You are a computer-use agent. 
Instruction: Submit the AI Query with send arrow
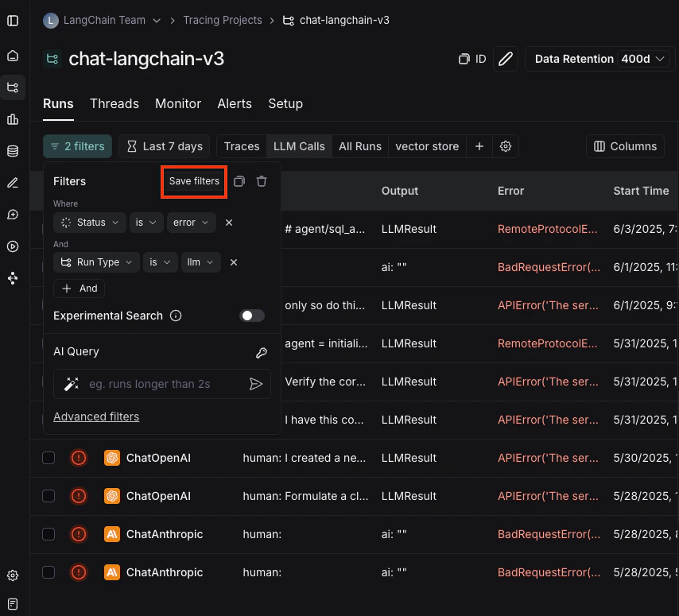click(256, 384)
